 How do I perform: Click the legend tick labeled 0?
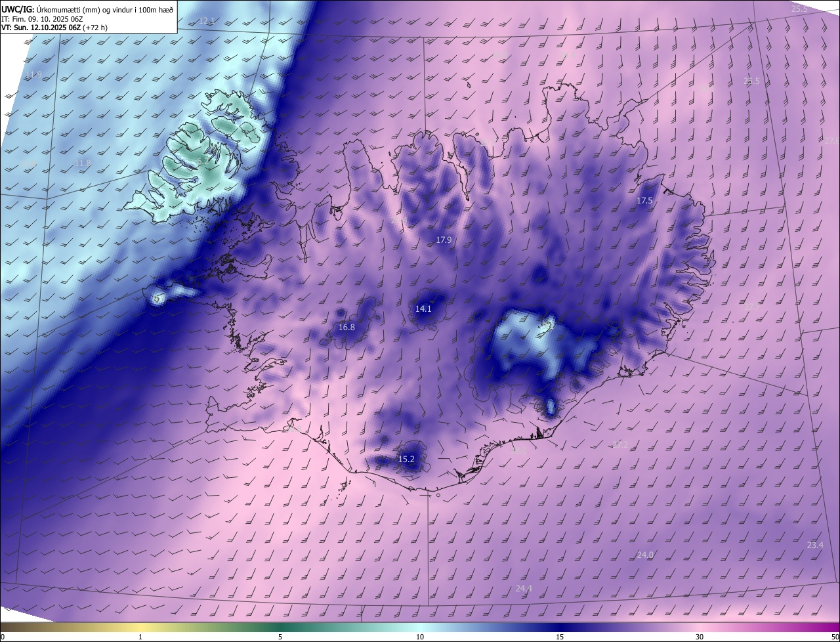3,637
